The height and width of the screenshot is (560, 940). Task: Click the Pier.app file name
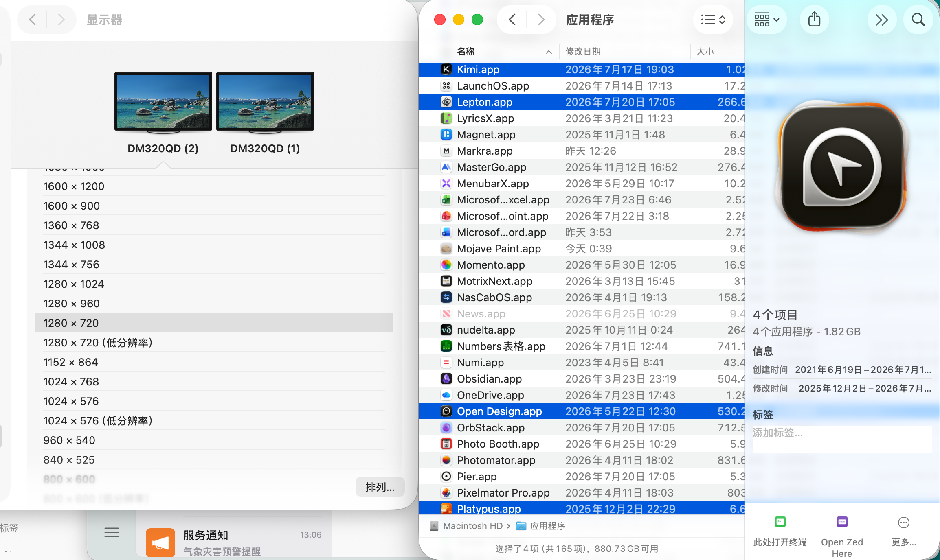[477, 477]
